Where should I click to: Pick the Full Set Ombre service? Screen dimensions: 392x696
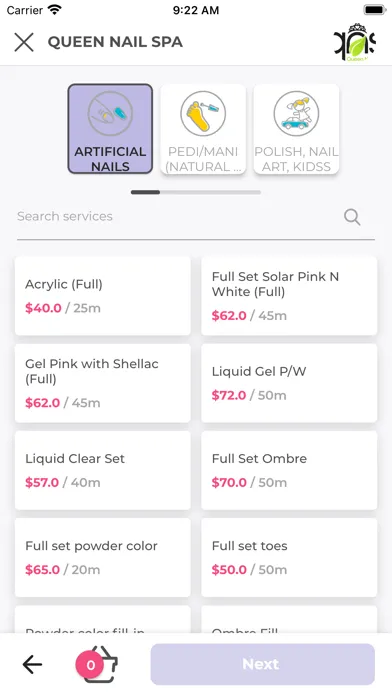coord(289,470)
